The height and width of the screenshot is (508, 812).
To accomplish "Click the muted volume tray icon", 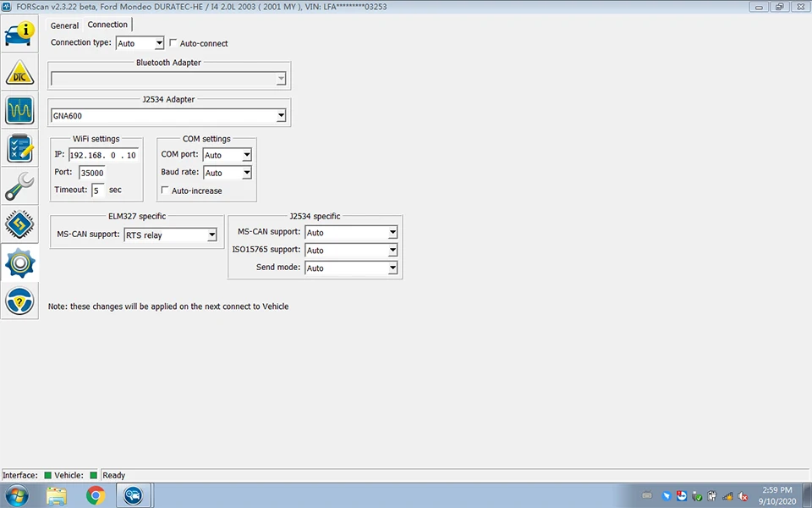I will coord(743,496).
